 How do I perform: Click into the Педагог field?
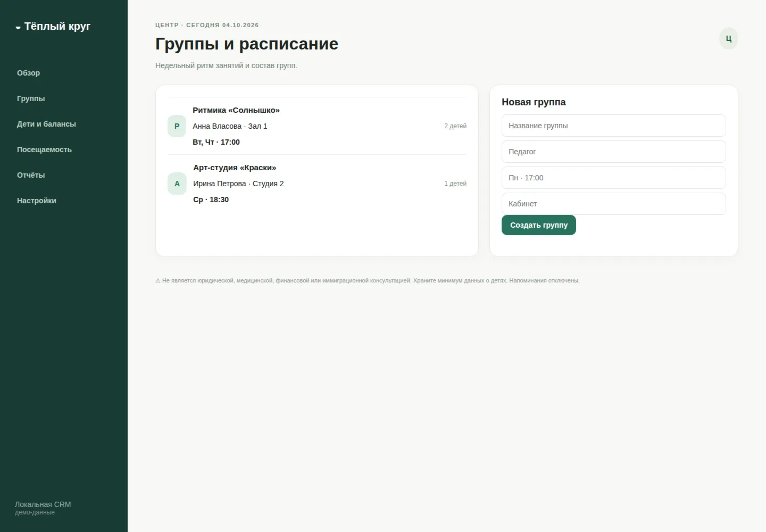point(613,152)
